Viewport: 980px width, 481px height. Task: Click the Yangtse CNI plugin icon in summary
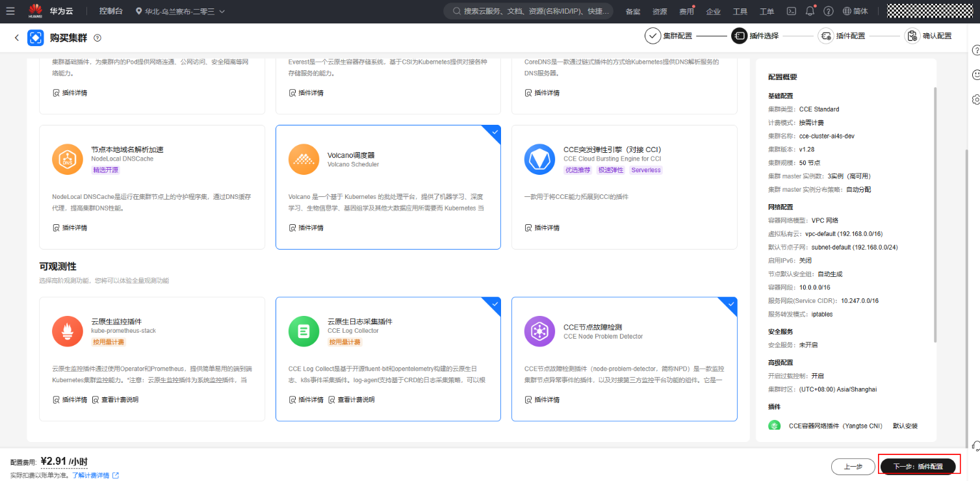click(x=774, y=426)
